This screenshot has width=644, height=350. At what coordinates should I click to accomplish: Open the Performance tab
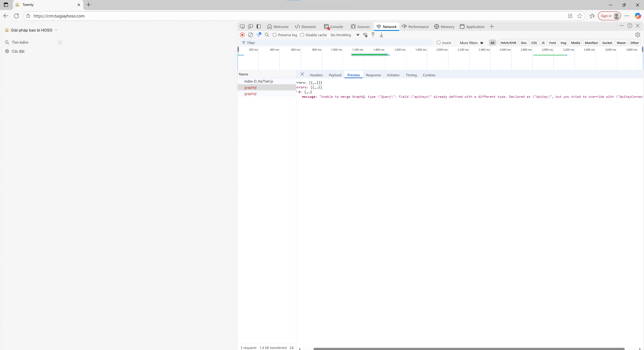pyautogui.click(x=415, y=26)
